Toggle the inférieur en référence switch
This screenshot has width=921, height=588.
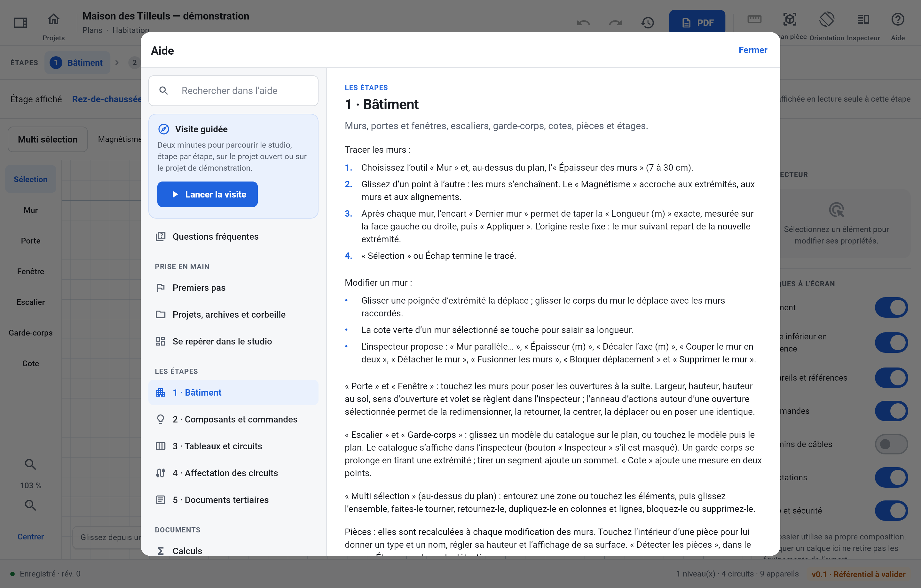891,342
